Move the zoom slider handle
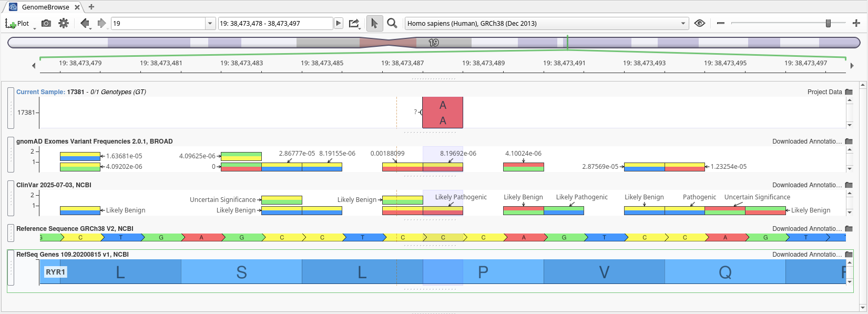This screenshot has width=868, height=314. (x=828, y=23)
